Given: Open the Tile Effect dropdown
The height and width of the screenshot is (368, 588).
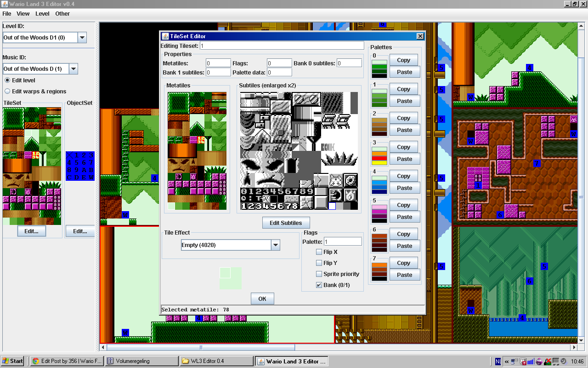Looking at the screenshot, I should coord(275,245).
